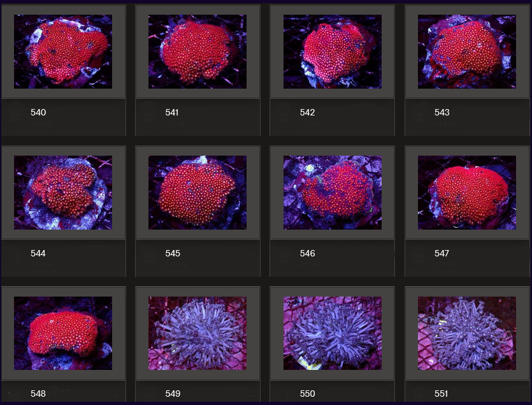Select the caption reading "544"
Screen dimensions: 532x405
coord(38,253)
